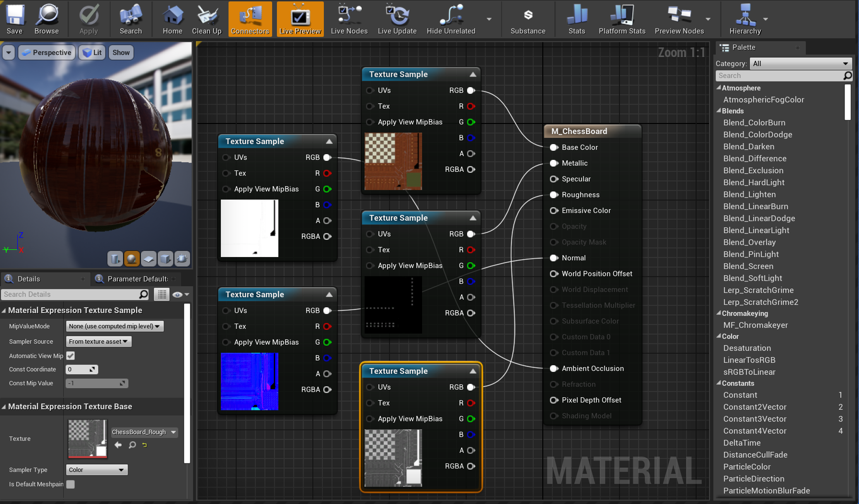Image resolution: width=859 pixels, height=504 pixels.
Task: Collapse the Blends palette category
Action: click(x=719, y=111)
